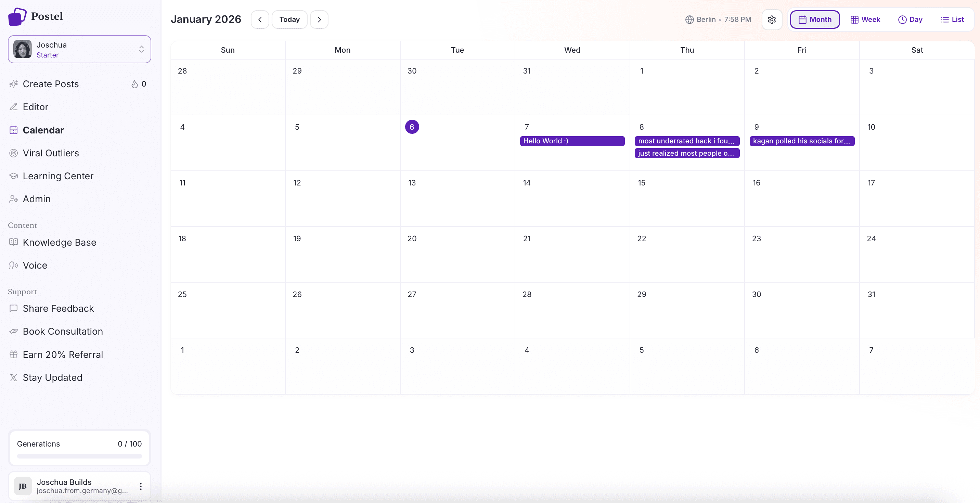Open the Admin section
980x503 pixels.
point(36,198)
